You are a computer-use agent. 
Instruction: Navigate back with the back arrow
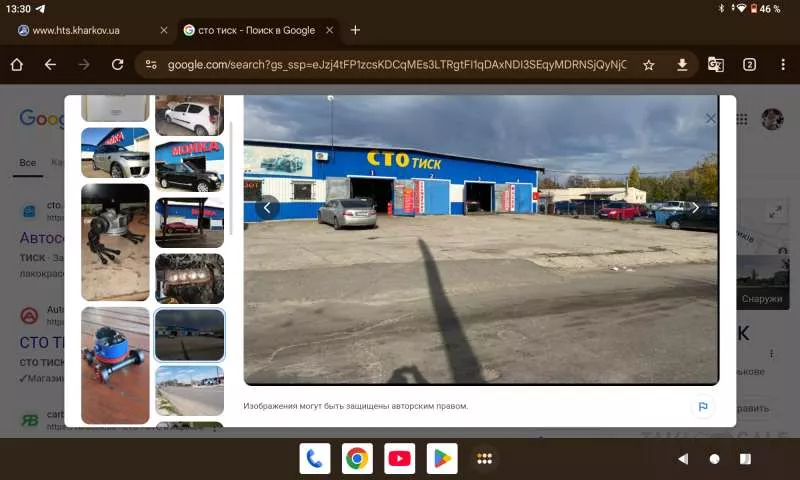[x=50, y=64]
